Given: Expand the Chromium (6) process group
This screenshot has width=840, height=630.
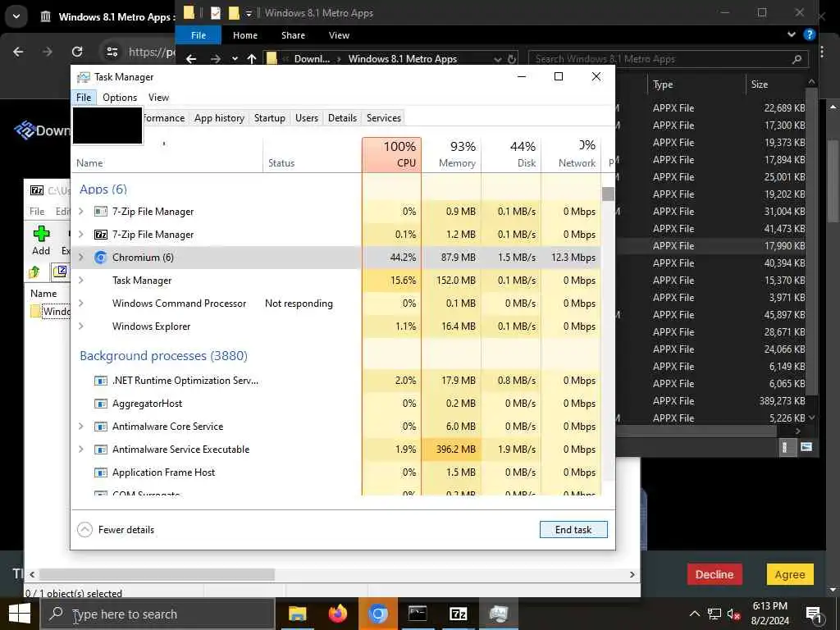Looking at the screenshot, I should click(81, 258).
